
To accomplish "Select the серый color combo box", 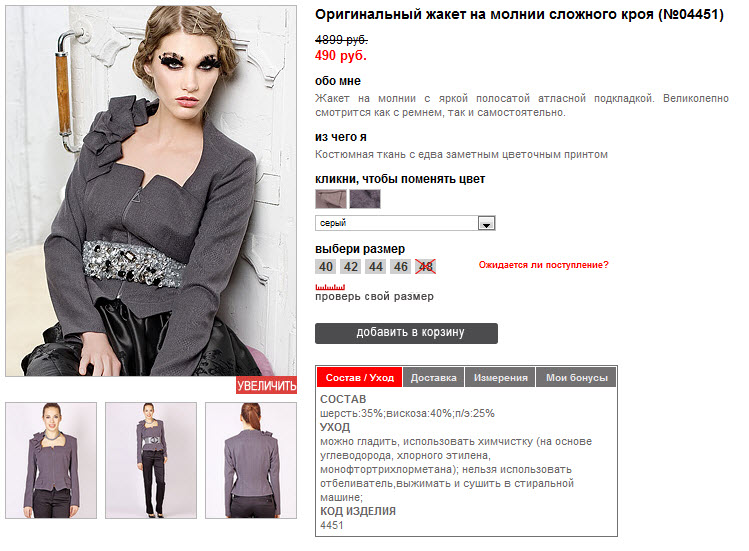I will [405, 223].
